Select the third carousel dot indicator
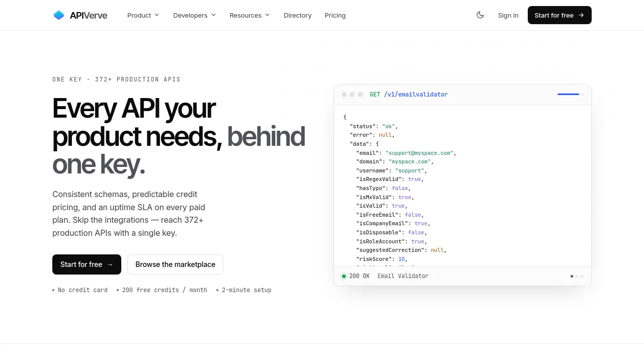The height and width of the screenshot is (362, 644). pos(582,276)
